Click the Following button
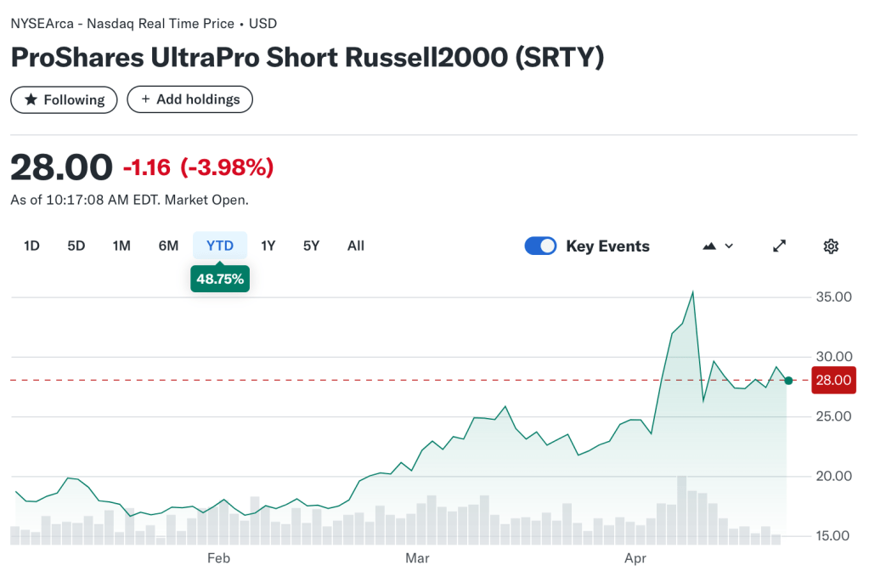 64,99
